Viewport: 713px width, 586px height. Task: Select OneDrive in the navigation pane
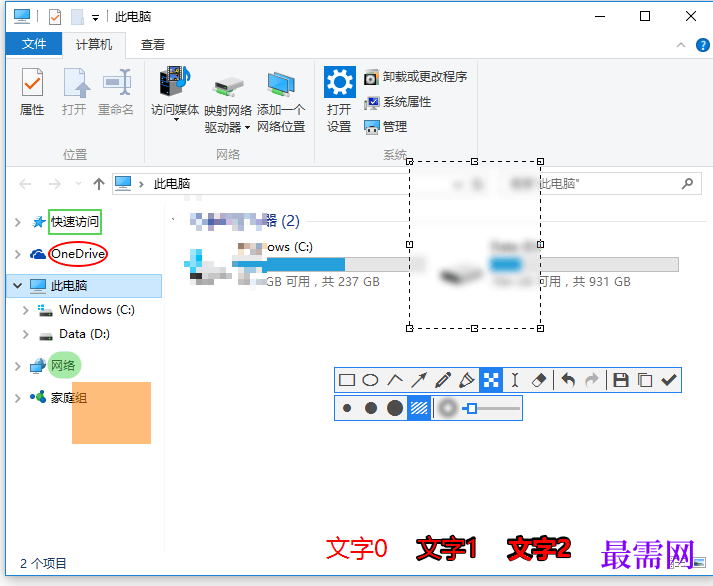78,254
